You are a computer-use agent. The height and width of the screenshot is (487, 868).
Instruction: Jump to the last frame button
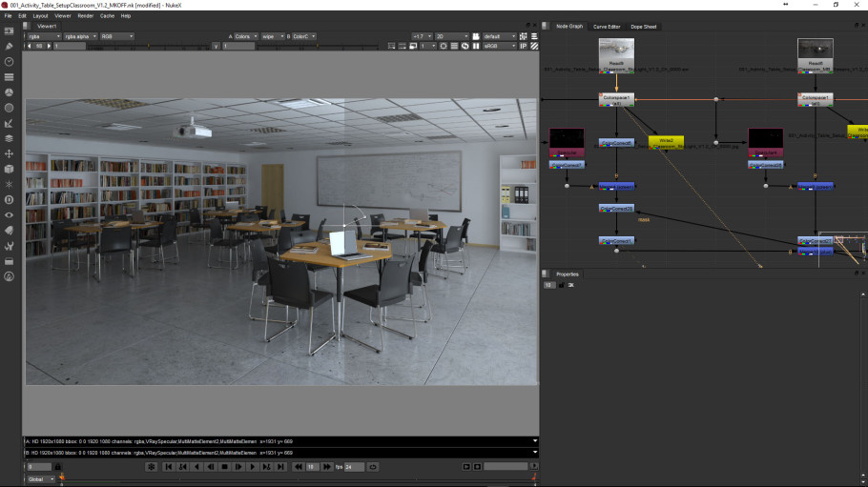click(280, 467)
